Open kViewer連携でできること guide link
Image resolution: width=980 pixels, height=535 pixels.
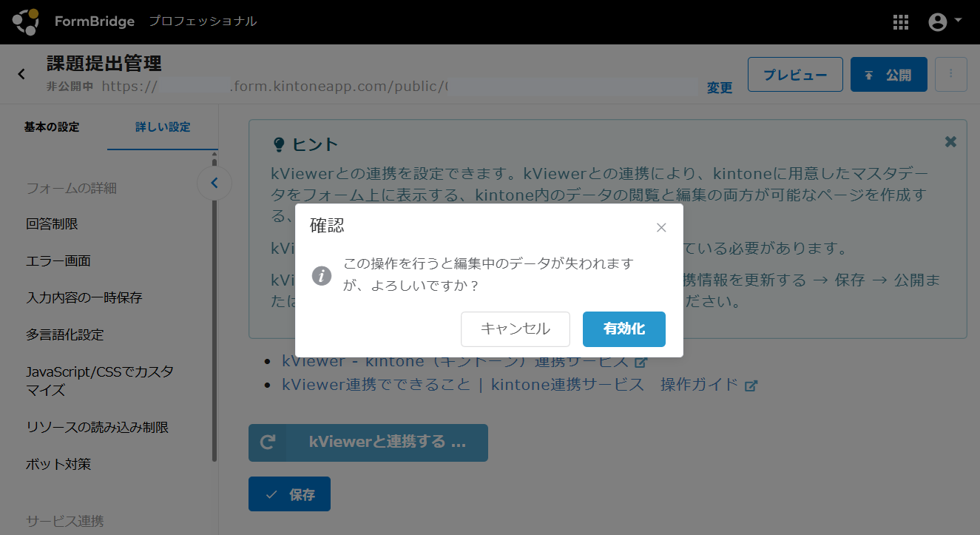pos(510,385)
